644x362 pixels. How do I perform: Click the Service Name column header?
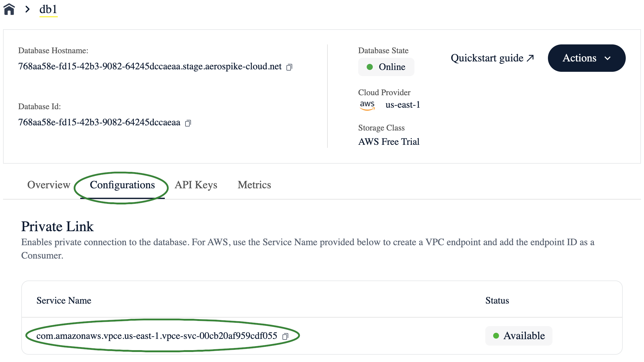pyautogui.click(x=64, y=300)
